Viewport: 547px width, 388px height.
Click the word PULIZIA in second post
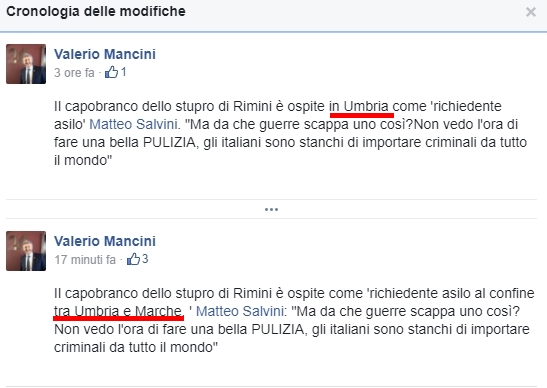point(278,329)
